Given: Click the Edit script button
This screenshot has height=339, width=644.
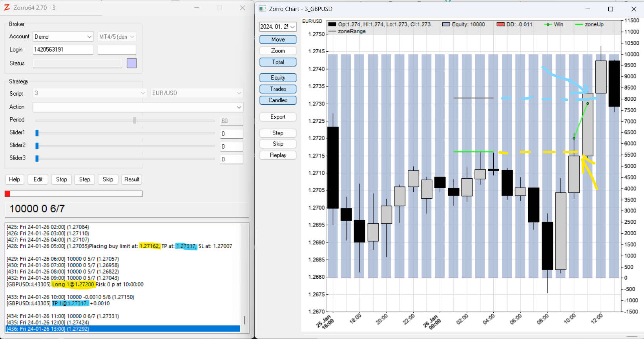Looking at the screenshot, I should point(38,179).
